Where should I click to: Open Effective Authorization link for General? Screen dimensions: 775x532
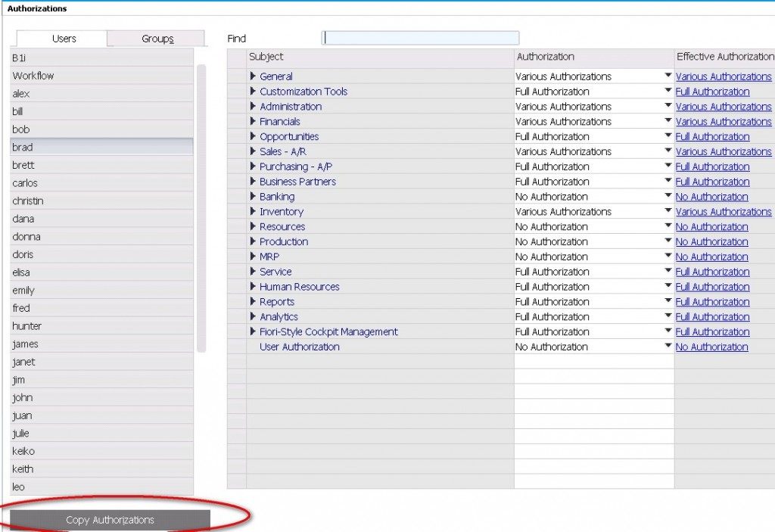click(723, 76)
